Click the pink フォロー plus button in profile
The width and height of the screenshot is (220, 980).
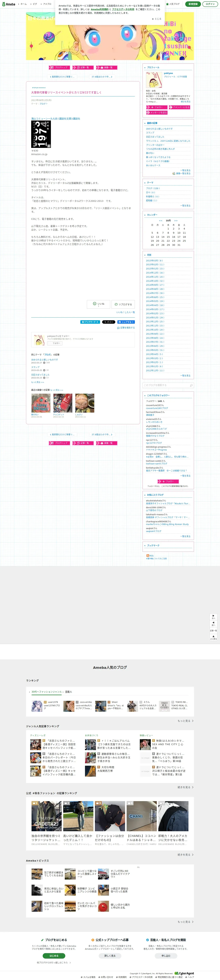coord(156,107)
